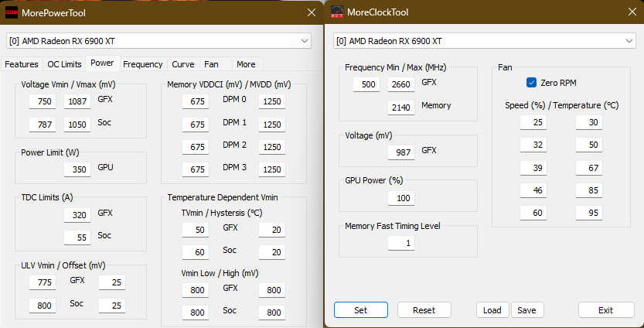Close the MoreClockTool window
Screen dimensions: 644x328
click(632, 12)
